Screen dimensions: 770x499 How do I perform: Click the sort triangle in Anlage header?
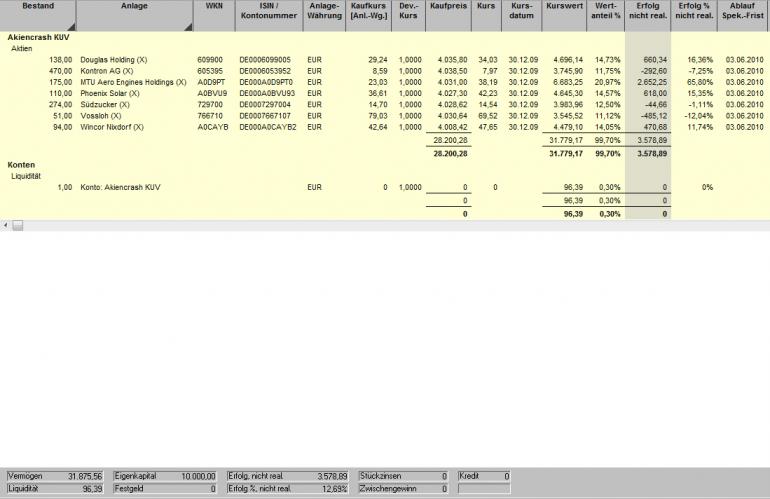click(189, 27)
